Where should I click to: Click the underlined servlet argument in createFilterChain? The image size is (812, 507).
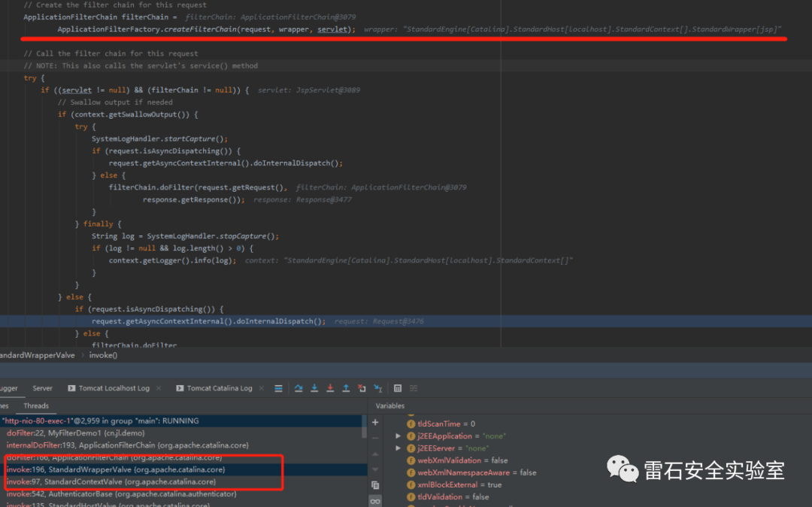point(332,29)
